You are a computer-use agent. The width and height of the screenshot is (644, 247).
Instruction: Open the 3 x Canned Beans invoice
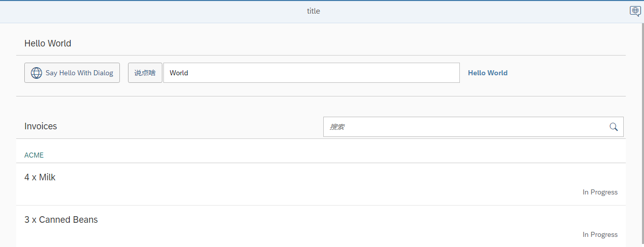click(x=321, y=226)
